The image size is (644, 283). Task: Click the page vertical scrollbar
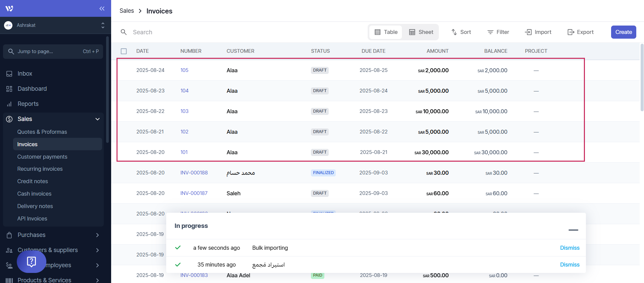tap(642, 77)
